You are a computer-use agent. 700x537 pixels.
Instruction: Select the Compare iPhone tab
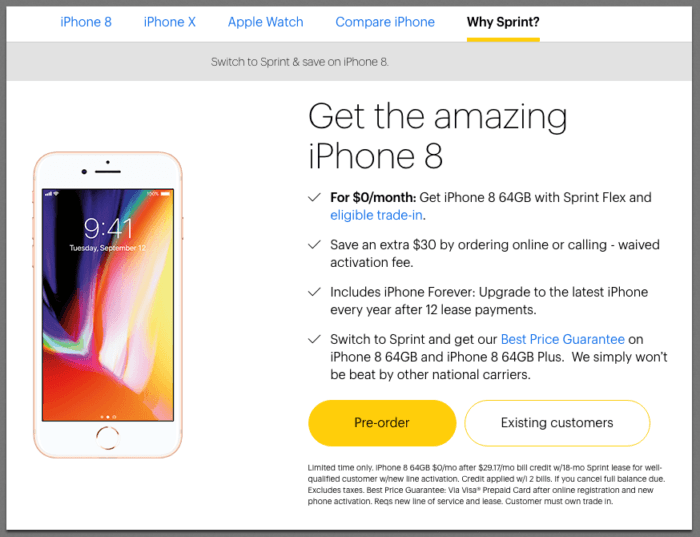(385, 22)
